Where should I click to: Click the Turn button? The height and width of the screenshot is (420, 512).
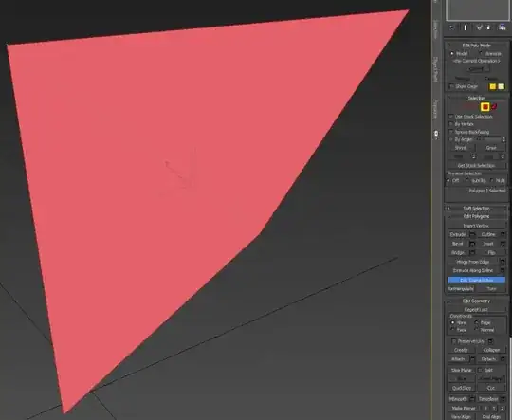[491, 289]
